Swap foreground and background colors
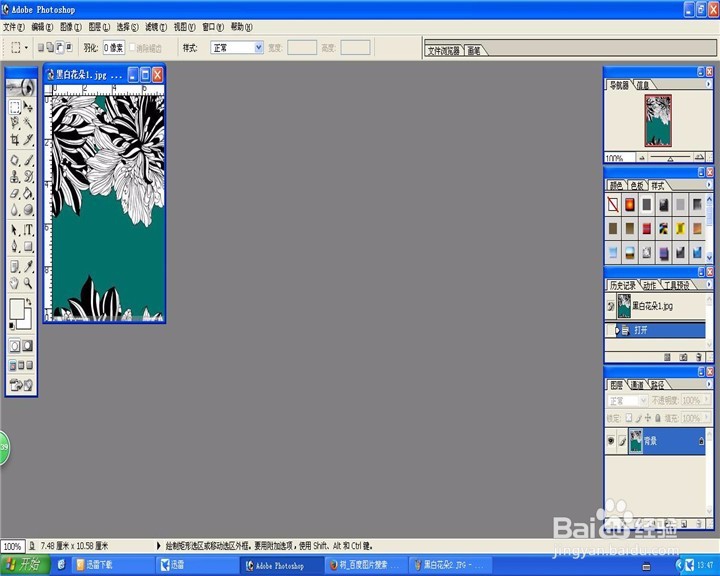The width and height of the screenshot is (720, 576). 29,302
